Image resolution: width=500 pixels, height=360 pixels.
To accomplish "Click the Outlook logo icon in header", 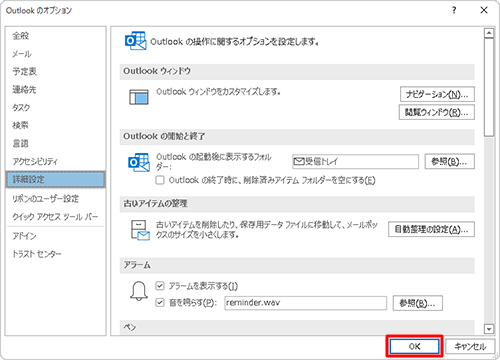I will 135,41.
